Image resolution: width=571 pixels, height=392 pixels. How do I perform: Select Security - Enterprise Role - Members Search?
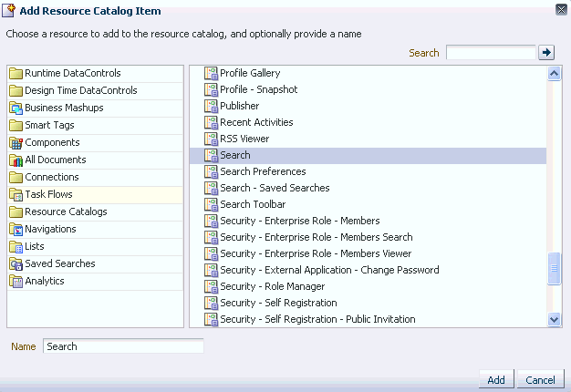click(368, 237)
